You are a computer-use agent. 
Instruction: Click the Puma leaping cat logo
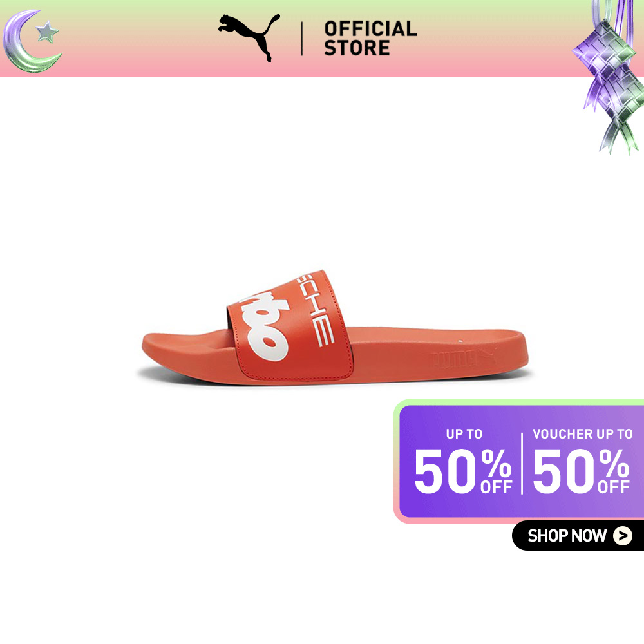pyautogui.click(x=249, y=37)
